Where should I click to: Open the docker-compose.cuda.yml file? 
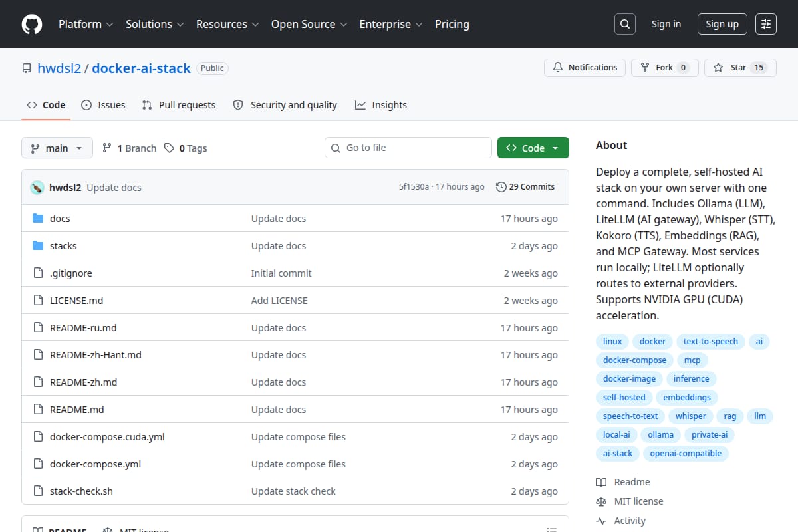pyautogui.click(x=107, y=437)
